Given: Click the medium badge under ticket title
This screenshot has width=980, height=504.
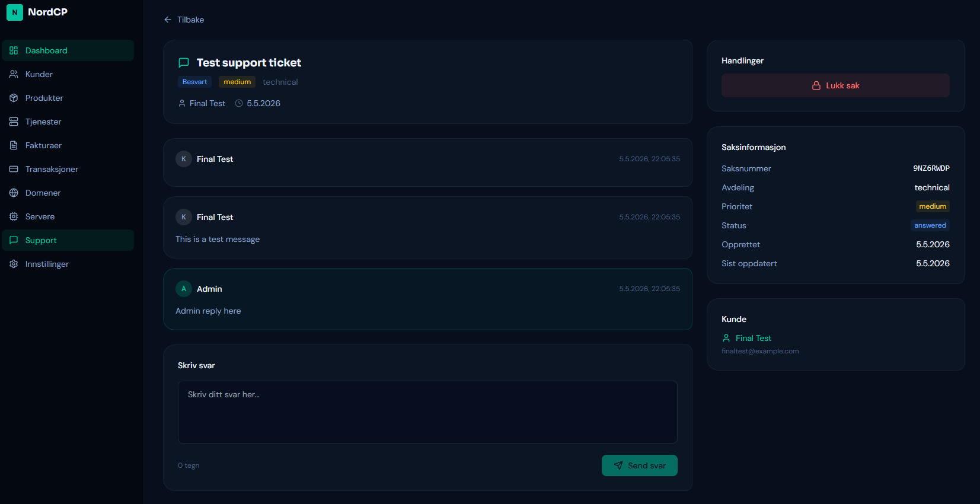Looking at the screenshot, I should (237, 82).
